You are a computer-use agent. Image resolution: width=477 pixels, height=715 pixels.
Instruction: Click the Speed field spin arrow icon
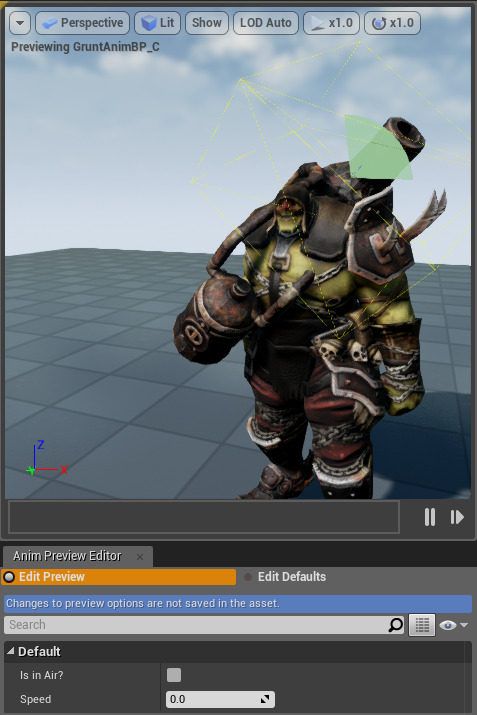point(265,699)
